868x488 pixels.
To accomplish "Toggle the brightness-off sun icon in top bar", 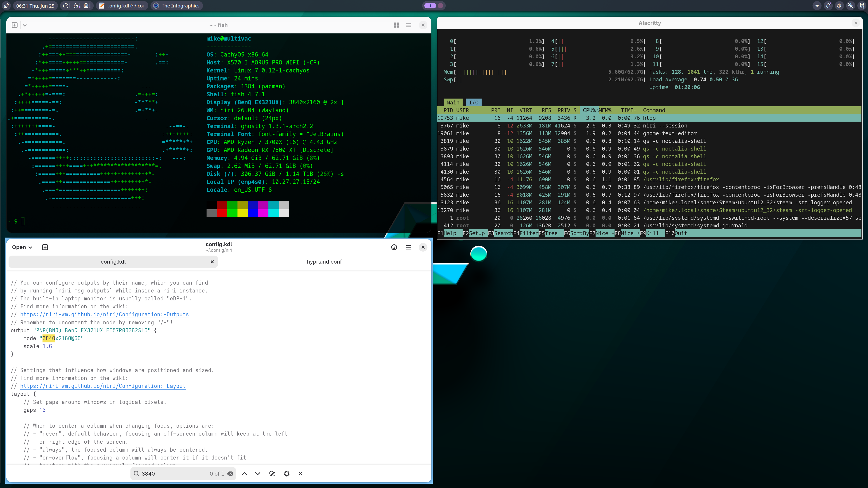I will pyautogui.click(x=851, y=6).
